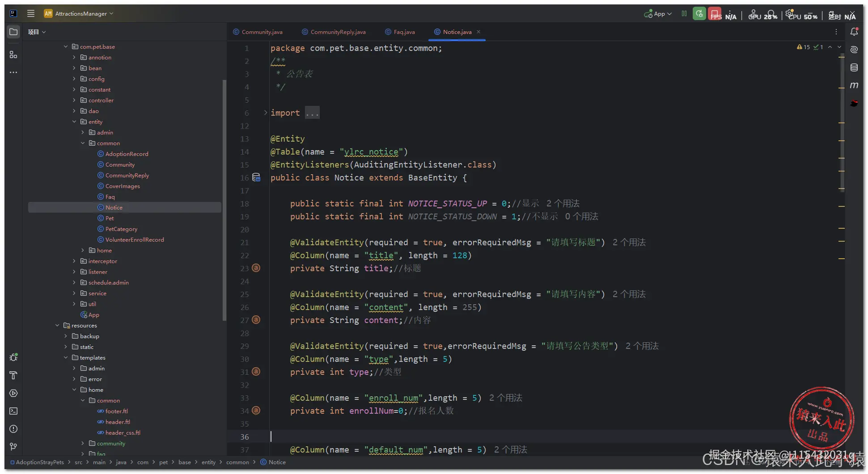Open the Problems tool window icon
The width and height of the screenshot is (868, 474).
tap(13, 429)
